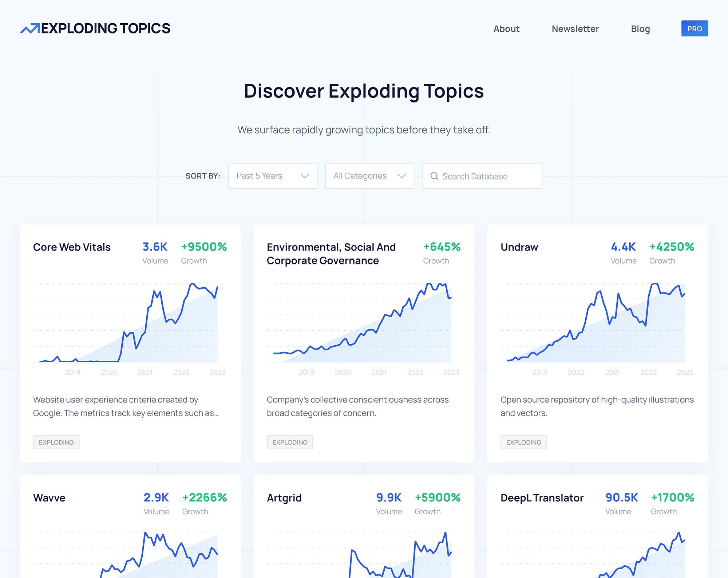The height and width of the screenshot is (578, 728).
Task: Focus the Search Database input field
Action: point(482,176)
